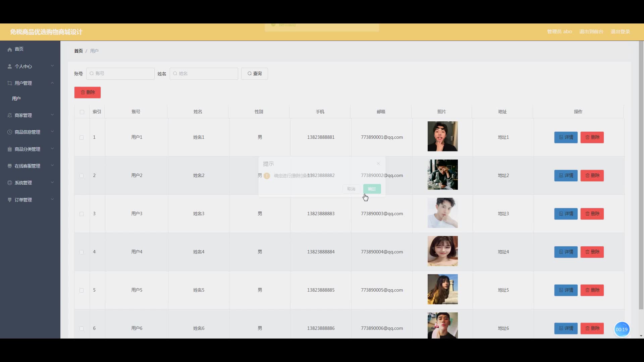This screenshot has height=362, width=644.
Task: Click the home icon beside 首页
Action: [10, 49]
